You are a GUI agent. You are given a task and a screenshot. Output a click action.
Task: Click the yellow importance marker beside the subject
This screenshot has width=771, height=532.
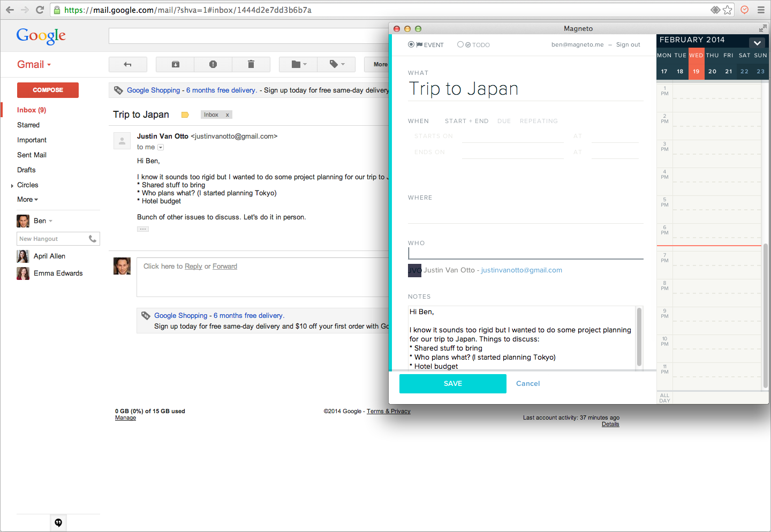(x=185, y=115)
